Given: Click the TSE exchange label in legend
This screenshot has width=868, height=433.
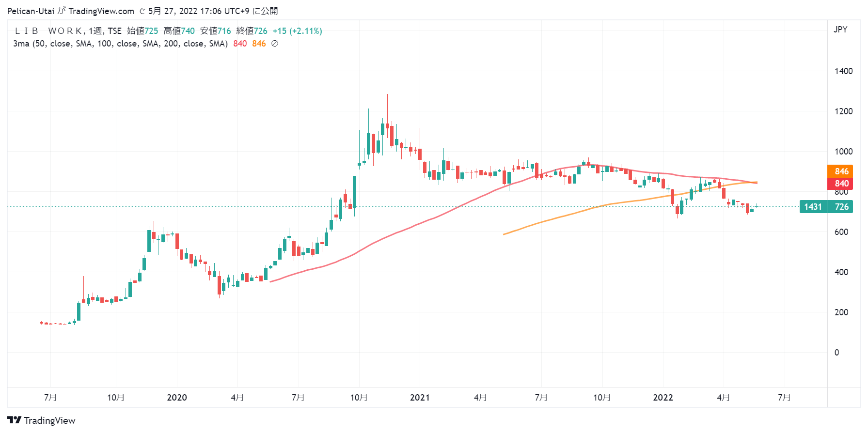Looking at the screenshot, I should tap(114, 31).
